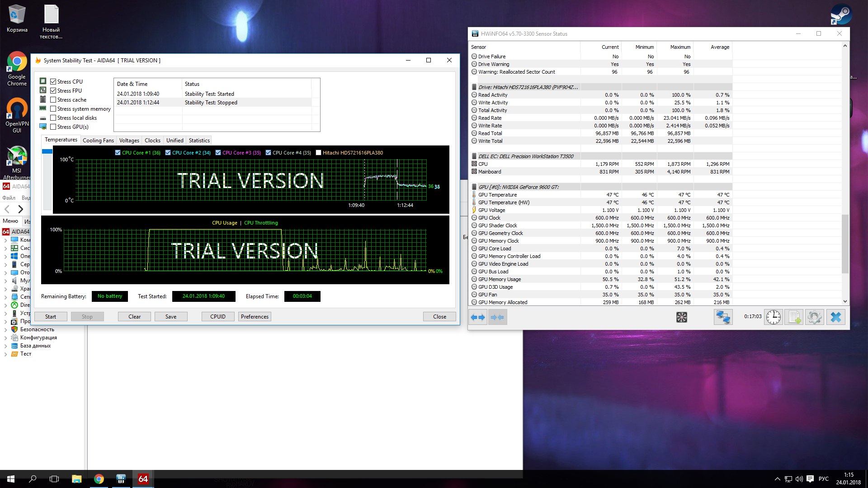Switch to Voltages tab
Viewport: 868px width, 488px height.
click(129, 141)
